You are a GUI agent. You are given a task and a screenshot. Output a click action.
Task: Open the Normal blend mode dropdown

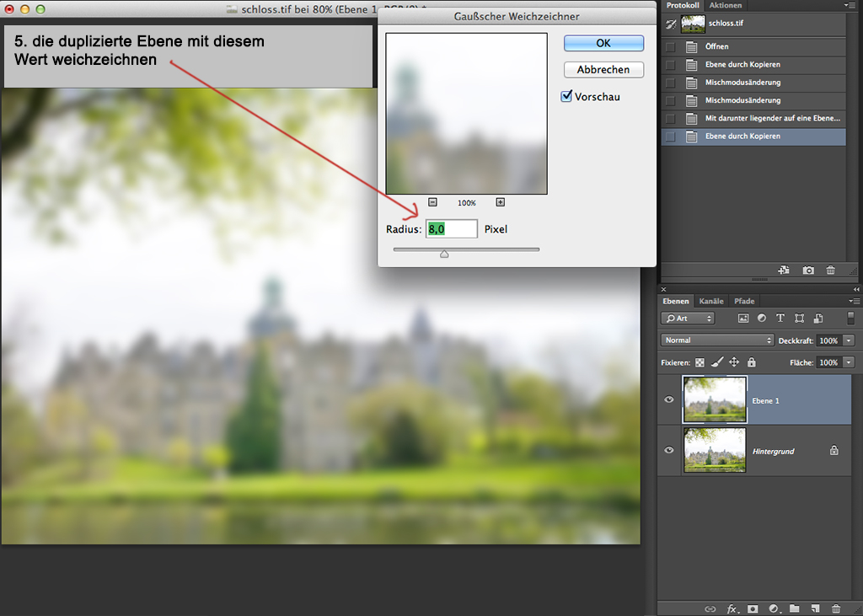tap(716, 340)
